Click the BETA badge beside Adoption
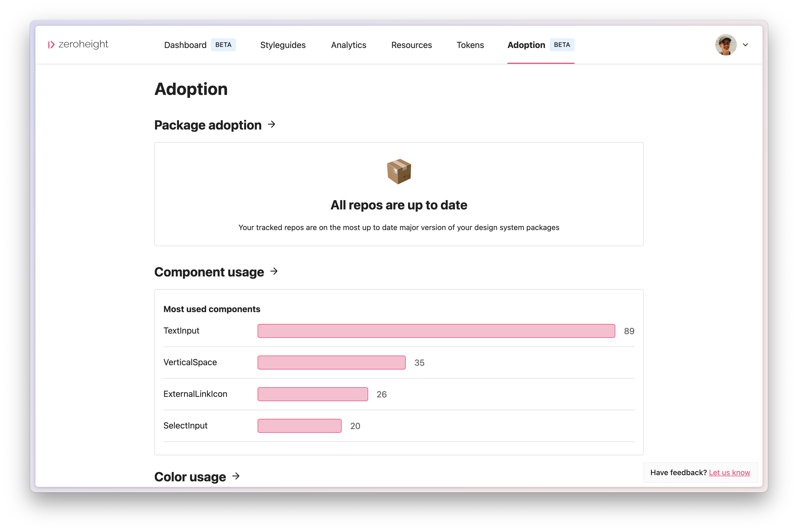This screenshot has width=798, height=532. coord(562,45)
